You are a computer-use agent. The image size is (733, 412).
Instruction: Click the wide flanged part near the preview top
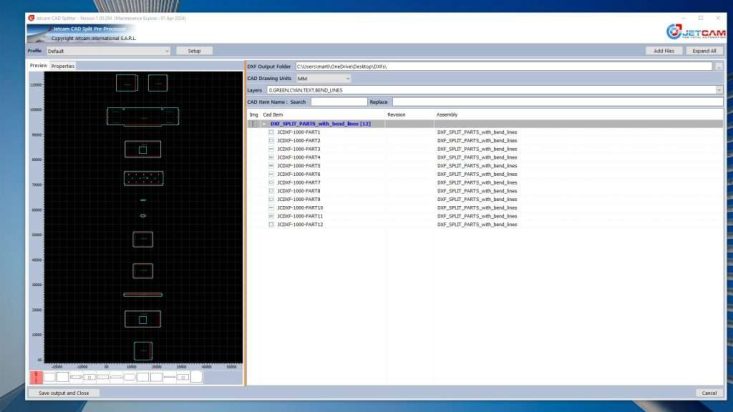pos(143,116)
